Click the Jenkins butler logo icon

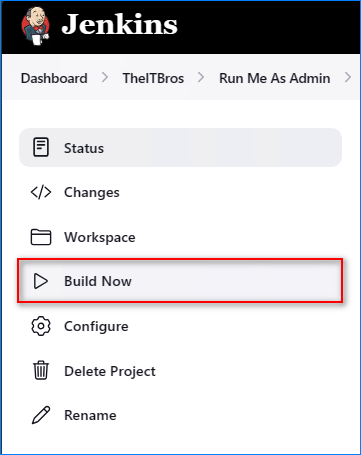[x=36, y=26]
